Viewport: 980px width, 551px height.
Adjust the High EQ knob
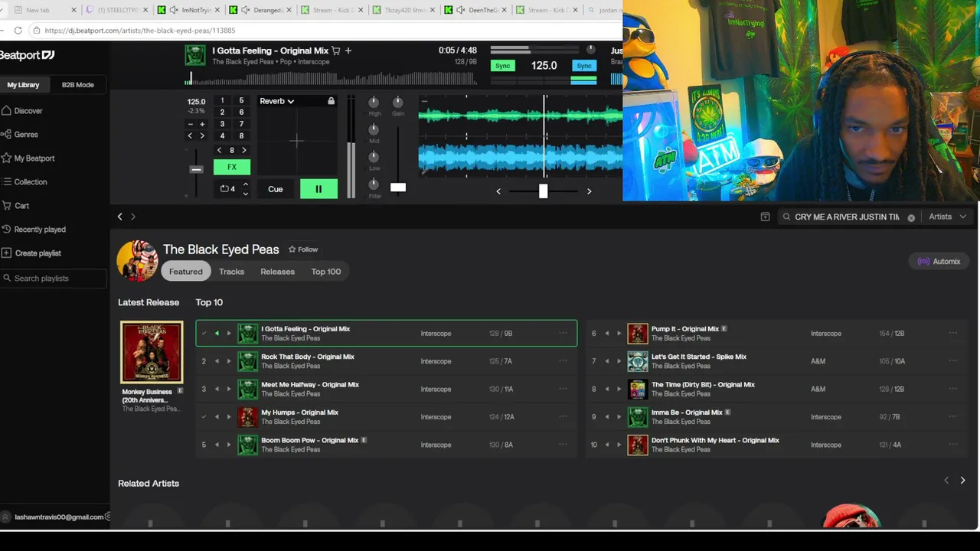374,103
